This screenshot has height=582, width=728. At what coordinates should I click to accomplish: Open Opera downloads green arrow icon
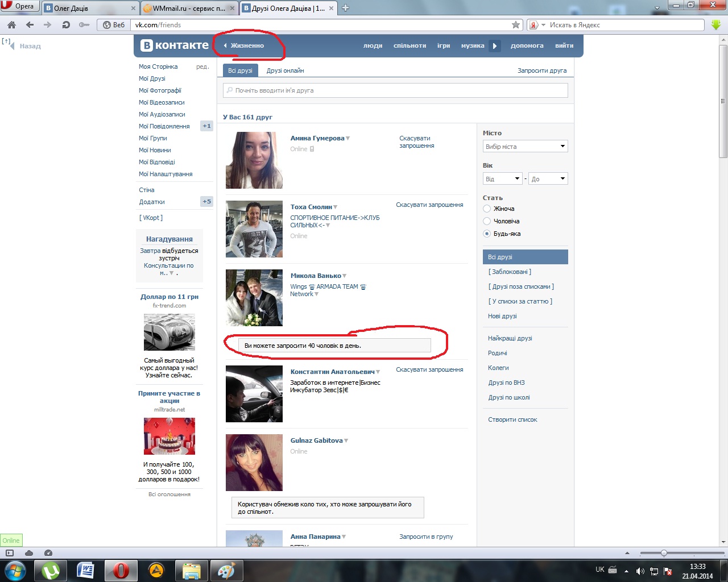716,25
